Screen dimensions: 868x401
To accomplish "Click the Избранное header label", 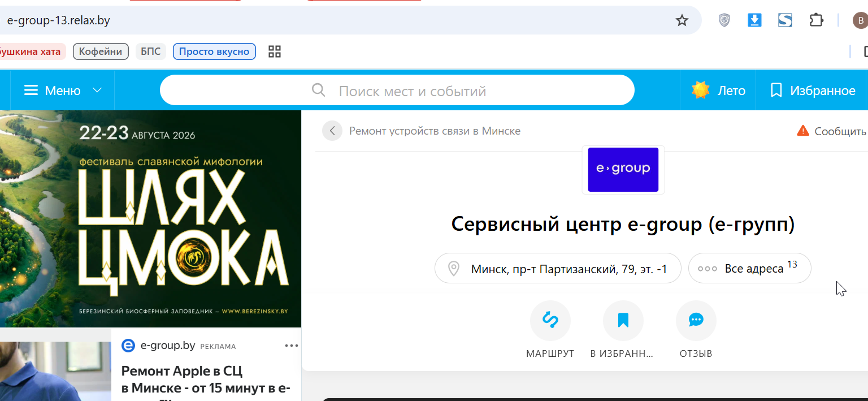I will [x=823, y=90].
